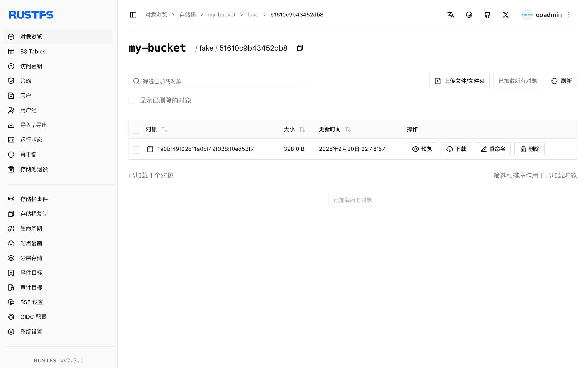
Task: Click the 398.0 B size cell
Action: [294, 149]
